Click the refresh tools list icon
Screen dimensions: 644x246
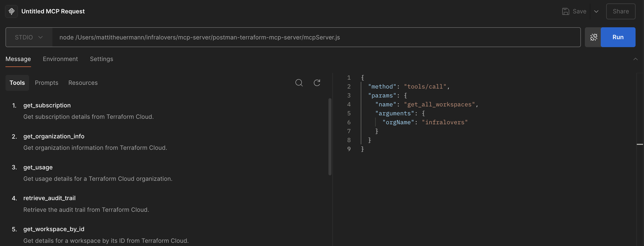pyautogui.click(x=317, y=83)
